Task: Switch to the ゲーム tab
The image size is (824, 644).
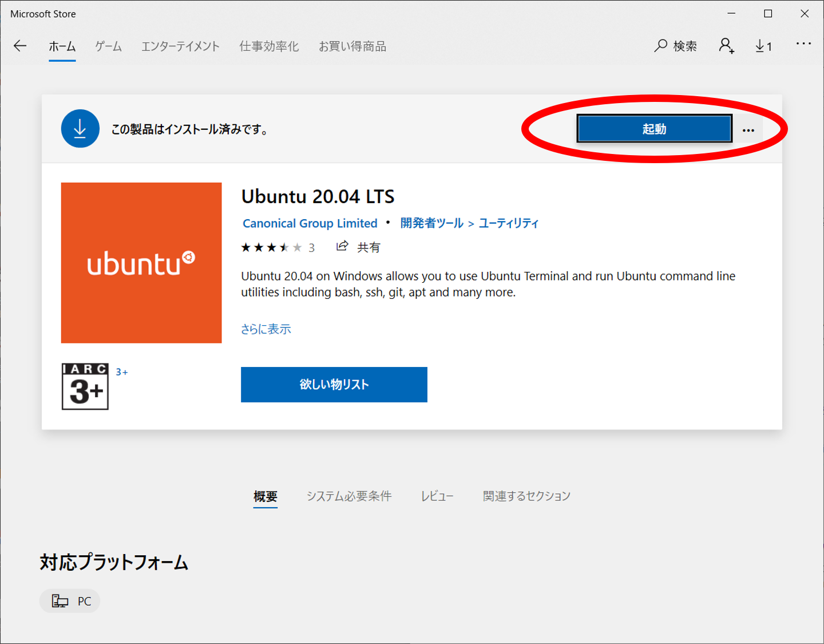Action: click(108, 46)
